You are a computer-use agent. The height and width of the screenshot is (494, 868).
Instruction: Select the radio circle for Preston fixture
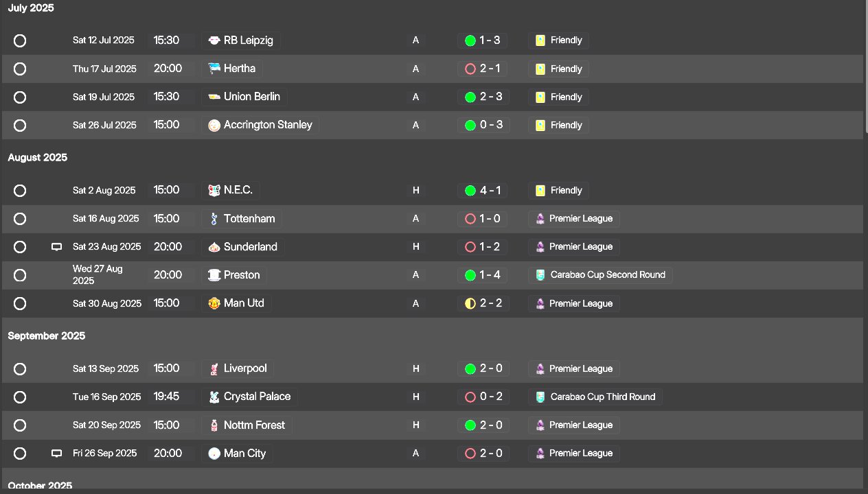(20, 275)
